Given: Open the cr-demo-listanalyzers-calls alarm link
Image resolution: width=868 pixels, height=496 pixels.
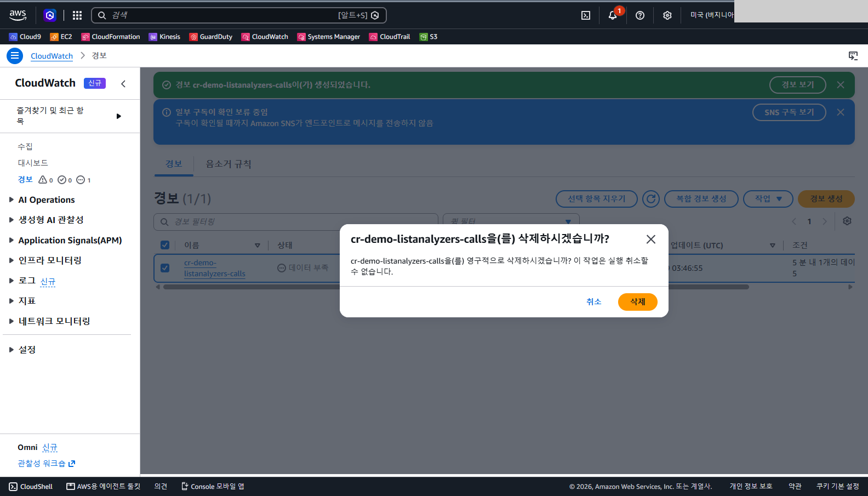Looking at the screenshot, I should tap(215, 268).
